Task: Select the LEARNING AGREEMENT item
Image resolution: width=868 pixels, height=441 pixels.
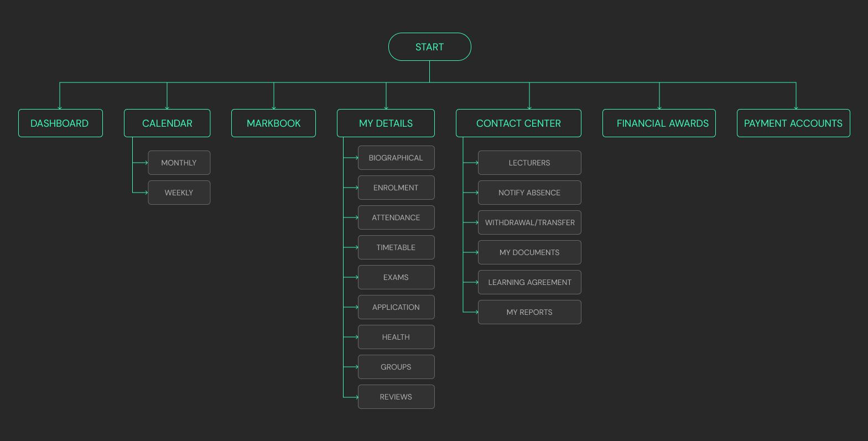Action: [x=529, y=282]
